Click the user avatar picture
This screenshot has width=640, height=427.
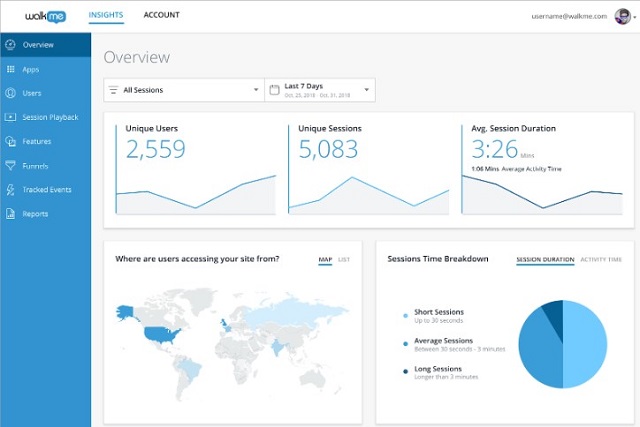(x=622, y=16)
